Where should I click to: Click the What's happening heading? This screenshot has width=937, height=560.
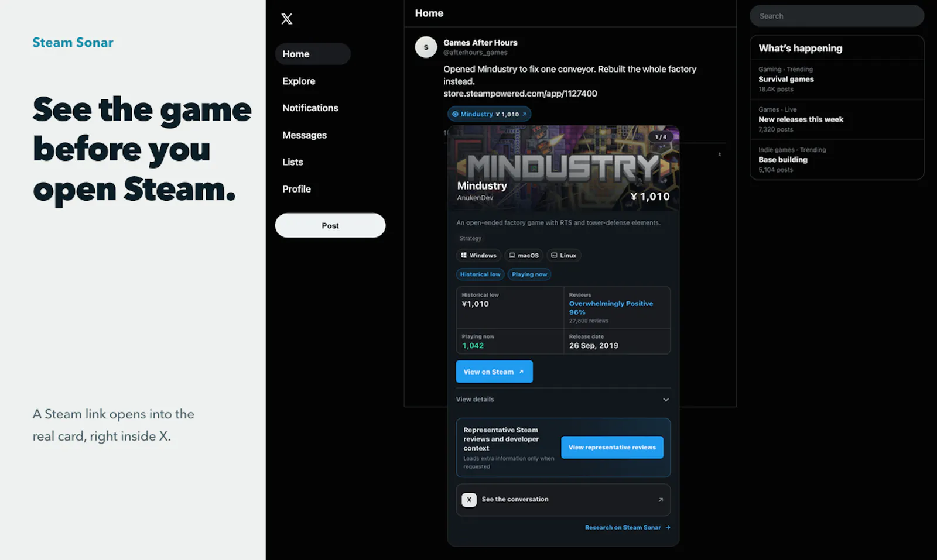pos(801,49)
